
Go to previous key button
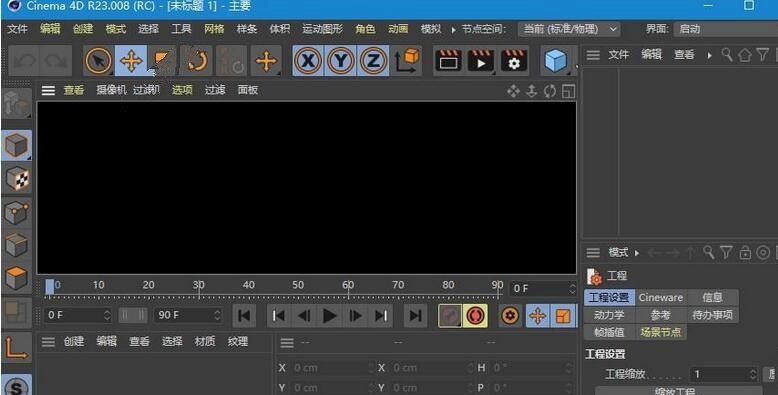[279, 316]
